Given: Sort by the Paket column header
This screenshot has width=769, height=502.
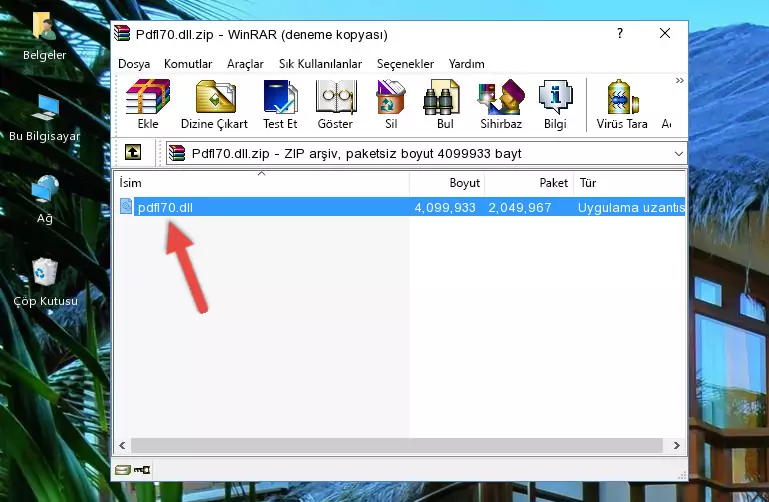Looking at the screenshot, I should 529,183.
